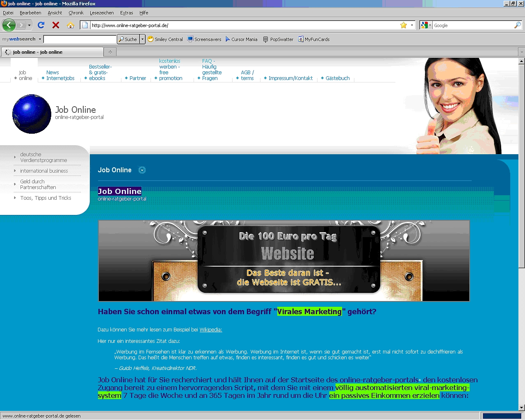Click the vertical scrollbar down arrow
Screen dimensions: 525x420
tap(521, 408)
